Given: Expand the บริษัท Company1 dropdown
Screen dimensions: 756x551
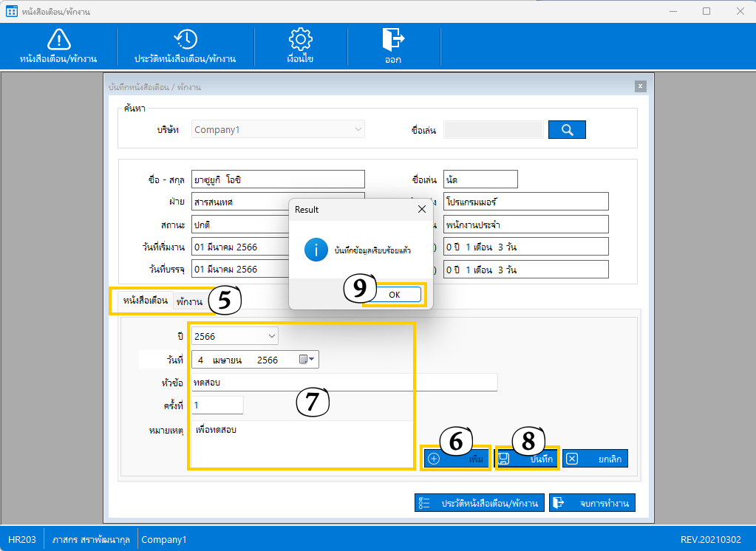Looking at the screenshot, I should [358, 130].
